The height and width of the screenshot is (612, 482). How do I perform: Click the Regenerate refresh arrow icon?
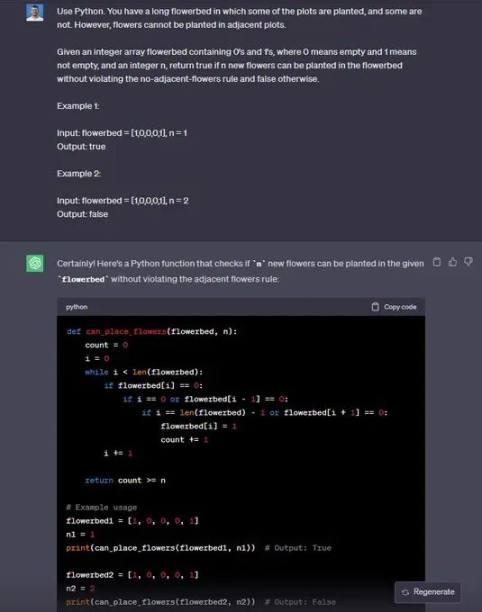coord(405,592)
